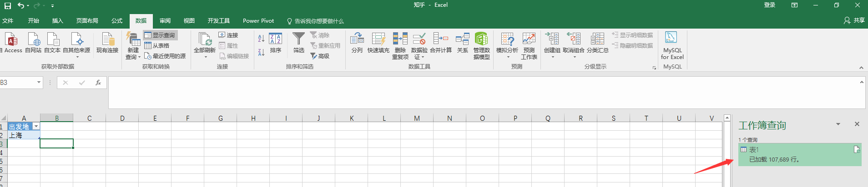Click the Undo arrow icon

coord(20,5)
